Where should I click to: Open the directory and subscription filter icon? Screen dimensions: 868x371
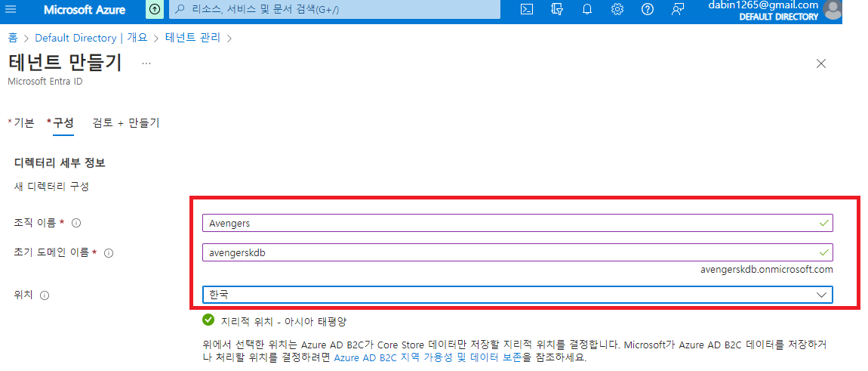pos(557,9)
